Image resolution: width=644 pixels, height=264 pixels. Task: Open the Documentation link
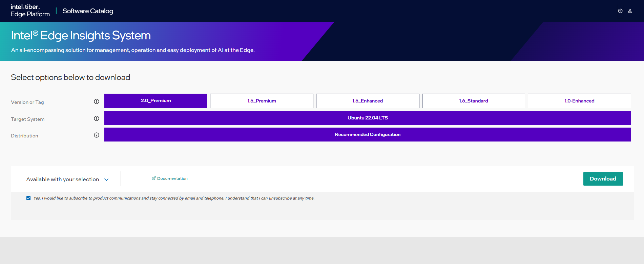coord(170,178)
